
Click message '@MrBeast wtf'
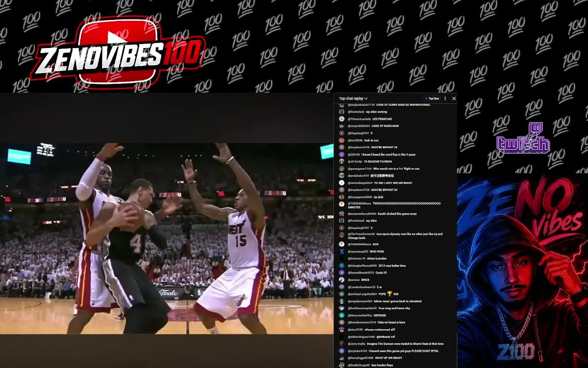point(385,336)
